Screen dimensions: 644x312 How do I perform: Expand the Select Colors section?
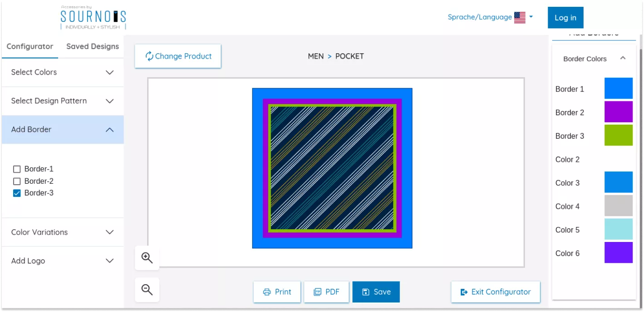point(62,72)
